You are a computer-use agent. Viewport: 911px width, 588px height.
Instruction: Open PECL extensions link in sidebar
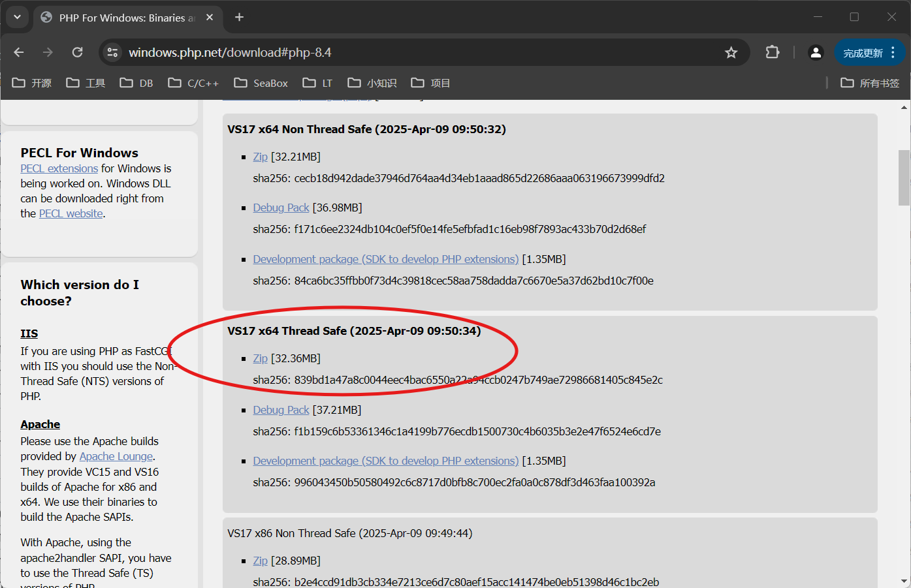(x=59, y=168)
